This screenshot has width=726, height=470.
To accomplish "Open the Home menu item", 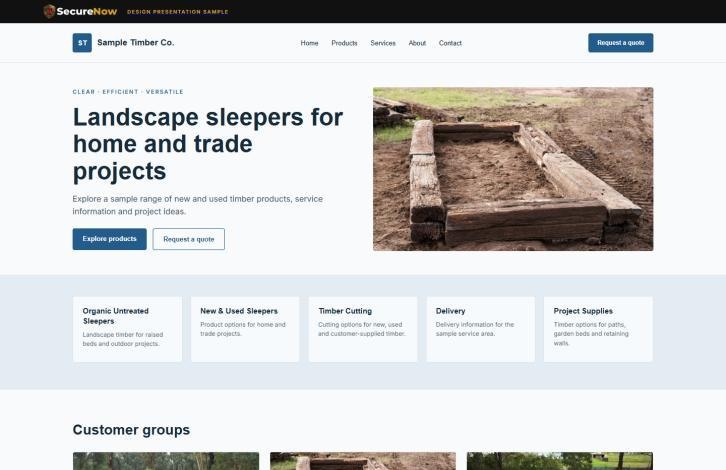I will [309, 43].
